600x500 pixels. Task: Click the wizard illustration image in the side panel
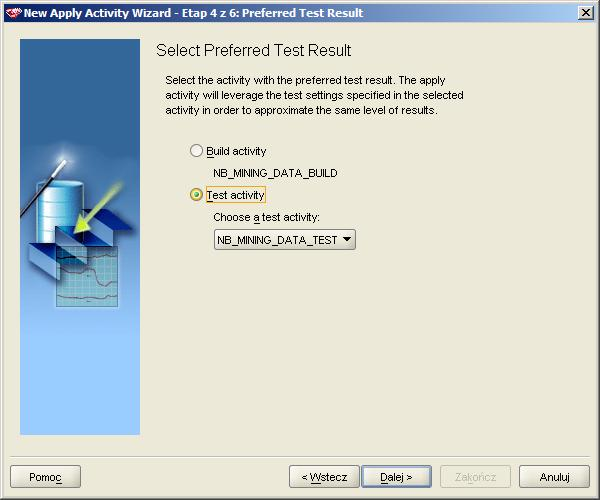[80, 237]
